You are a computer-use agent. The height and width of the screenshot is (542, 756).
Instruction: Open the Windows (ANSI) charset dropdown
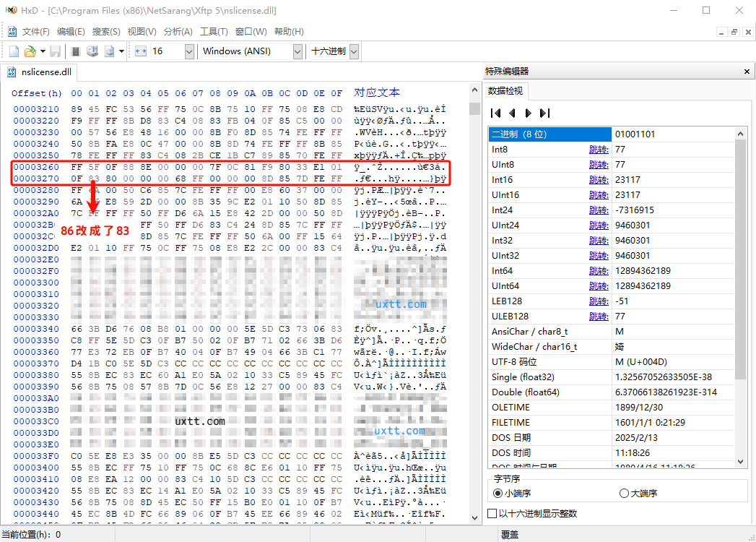[x=297, y=51]
